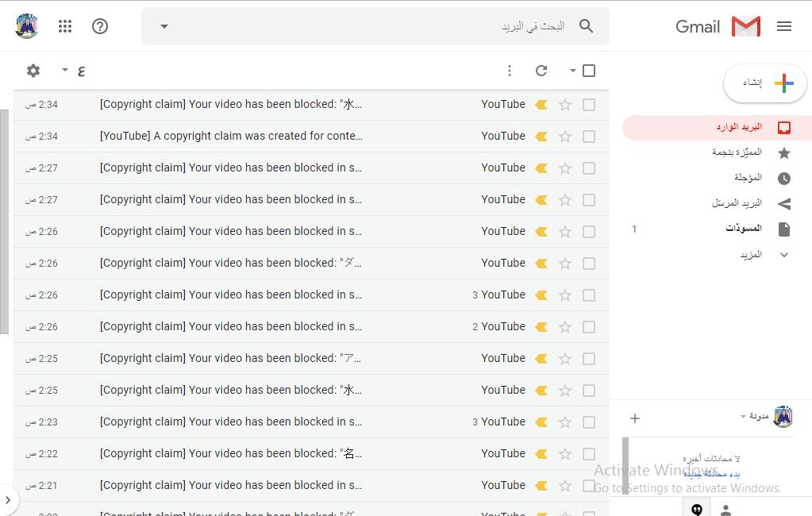Click the إنشاء compose button
The image size is (812, 516).
click(x=765, y=83)
